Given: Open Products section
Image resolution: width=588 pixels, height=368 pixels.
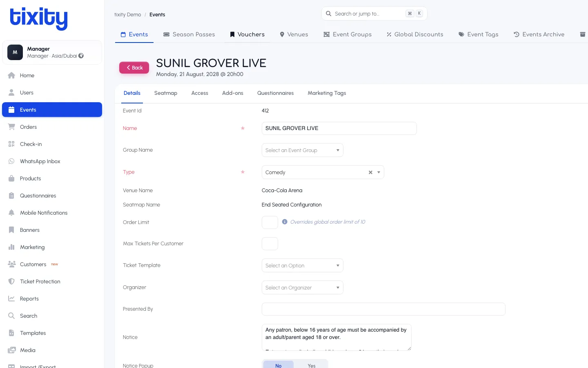Looking at the screenshot, I should point(52,178).
